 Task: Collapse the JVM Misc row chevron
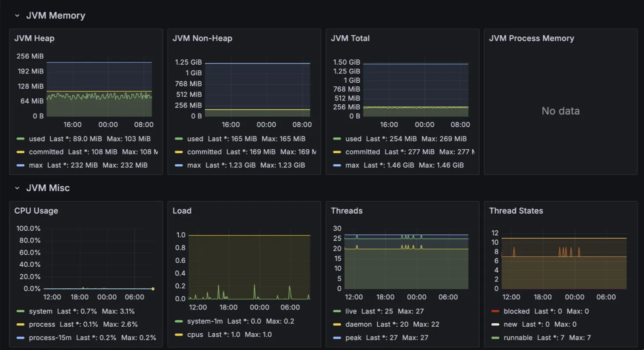click(17, 188)
